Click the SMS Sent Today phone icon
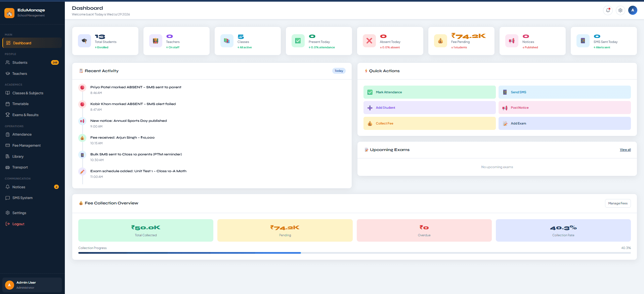This screenshot has width=644, height=294. (583, 41)
